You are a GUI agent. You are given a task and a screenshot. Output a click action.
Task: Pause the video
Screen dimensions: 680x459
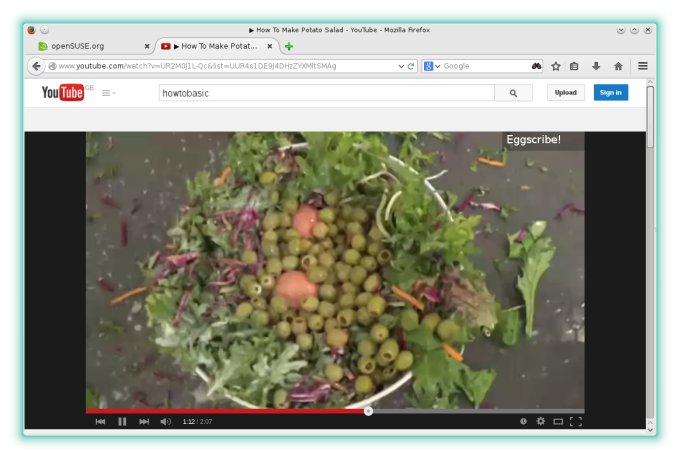pyautogui.click(x=122, y=421)
